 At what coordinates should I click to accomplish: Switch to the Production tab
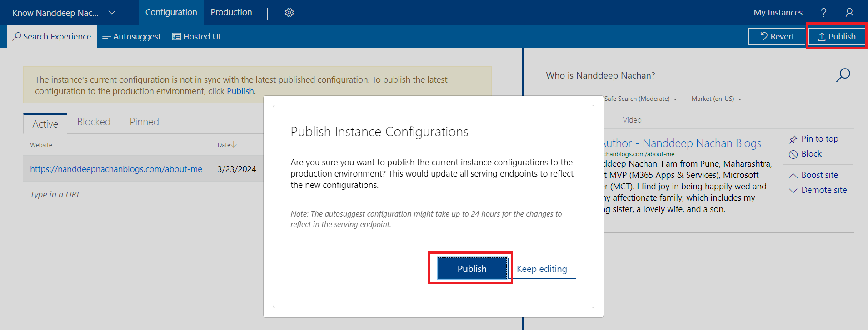point(231,12)
